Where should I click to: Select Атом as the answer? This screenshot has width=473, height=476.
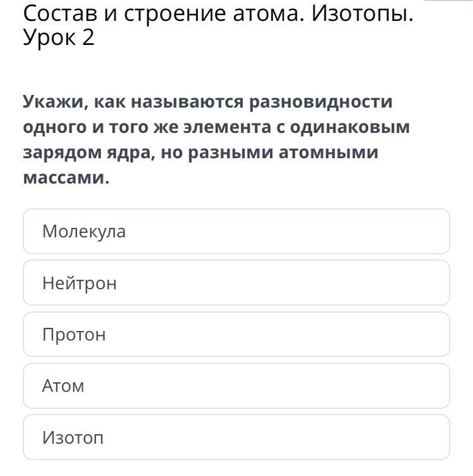click(236, 385)
